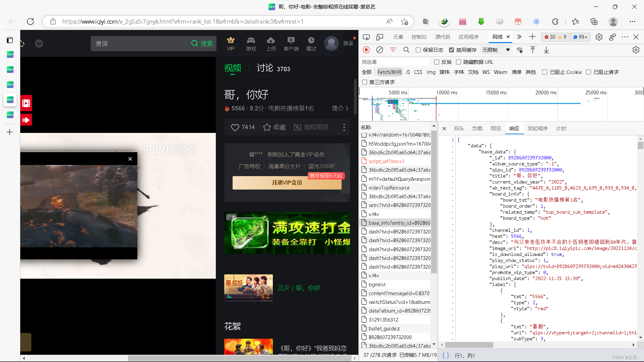Toggle the device emulation icon in DevTools
The image size is (644, 362).
pos(380,37)
